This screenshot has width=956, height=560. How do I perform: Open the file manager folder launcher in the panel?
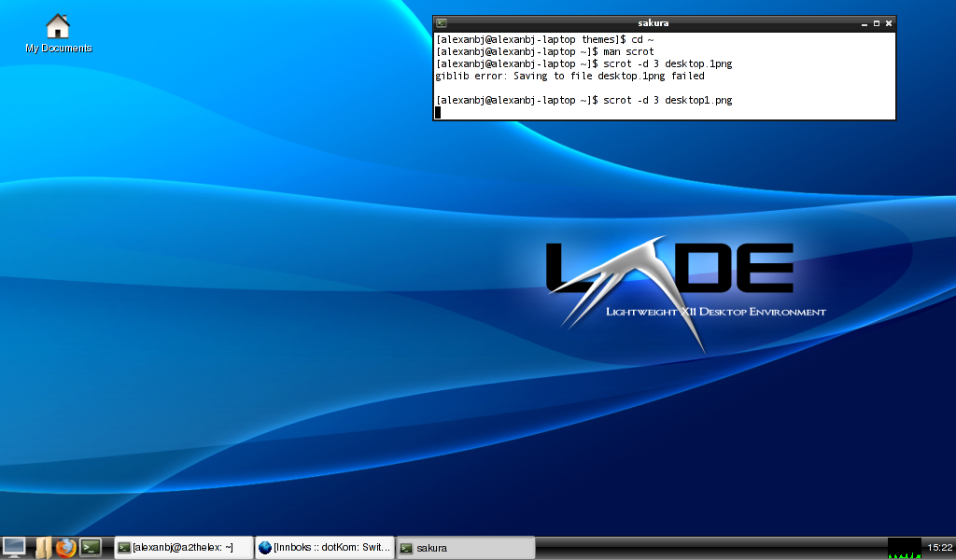43,547
